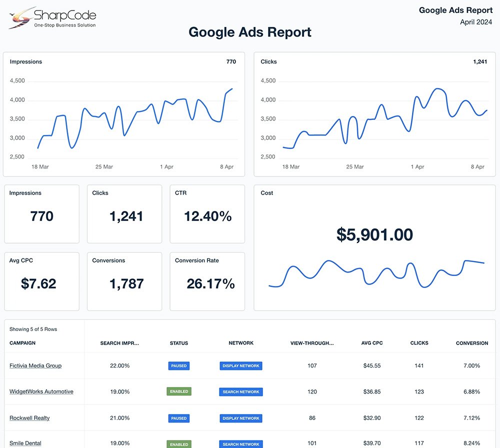Screen dimensions: 500x448
Task: Sort table by Conversion column header
Action: tap(472, 343)
